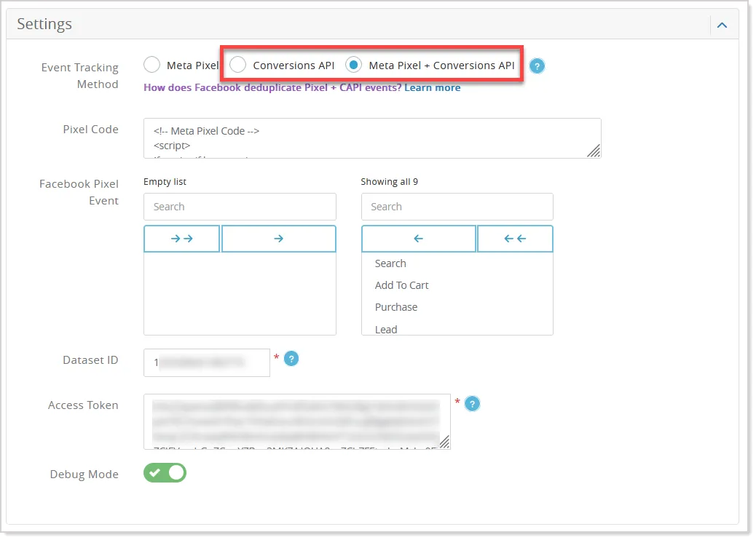The height and width of the screenshot is (540, 756).
Task: Choose Meta Pixel + Conversions API radio option
Action: [x=353, y=65]
